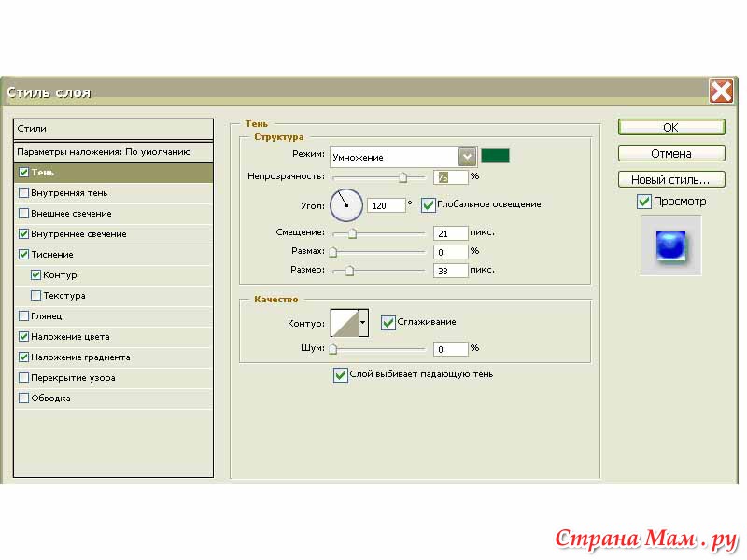Click the blue style preview thumbnail
Image resolution: width=747 pixels, height=560 pixels.
click(670, 245)
